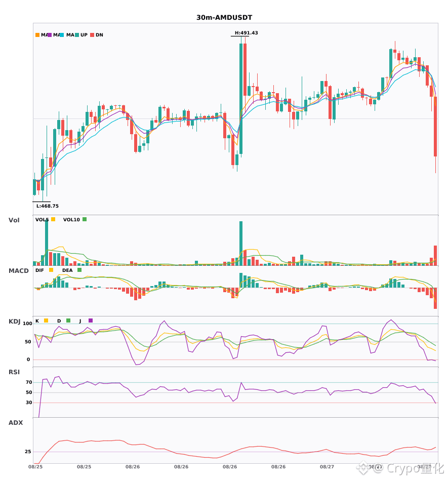Viewport: 448px width, 481px height.
Task: Click the DN legend text
Action: [99, 35]
